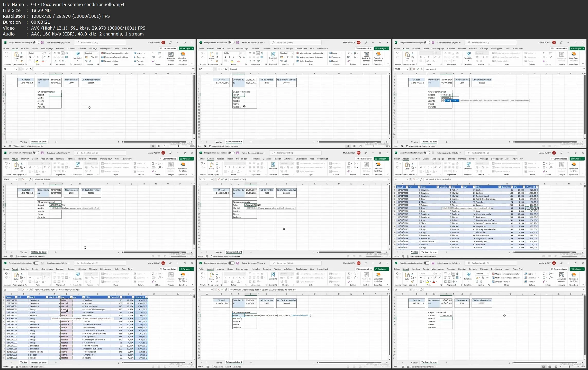Toggle Enregistrement automatique in the name box E8 frame
The width and height of the screenshot is (588, 370).
427,263
